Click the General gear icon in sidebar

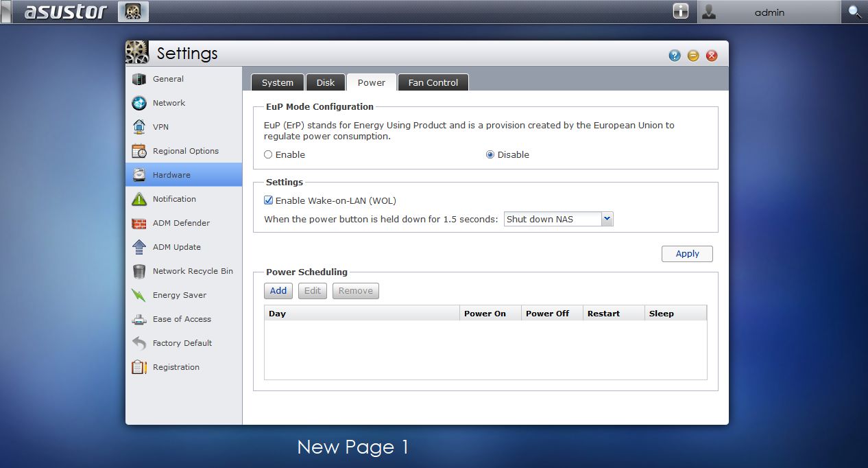(x=139, y=79)
